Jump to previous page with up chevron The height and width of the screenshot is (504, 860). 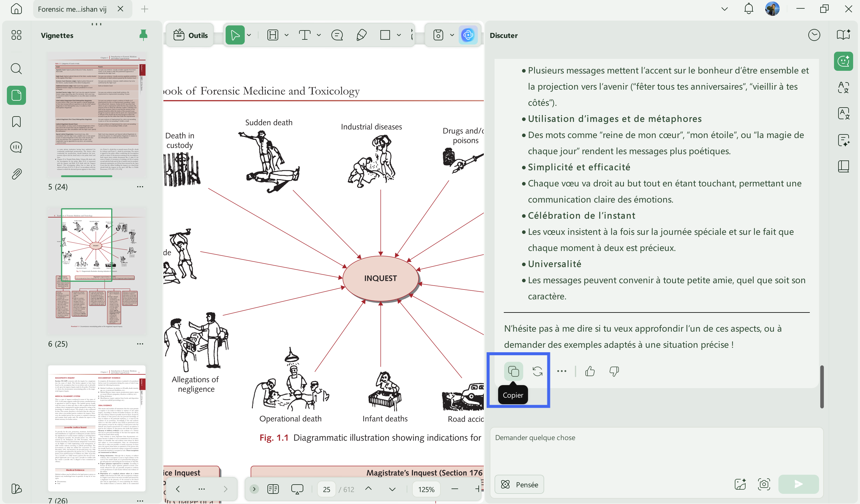point(368,489)
